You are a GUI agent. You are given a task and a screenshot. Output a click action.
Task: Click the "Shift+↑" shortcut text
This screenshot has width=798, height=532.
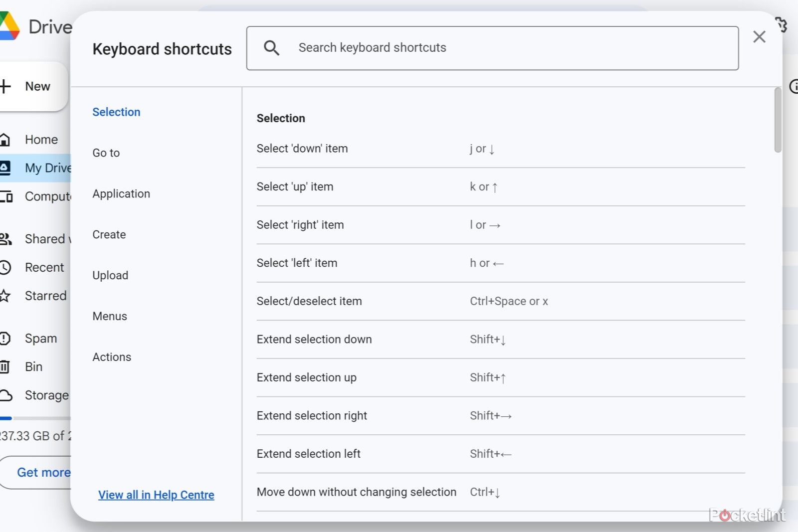488,377
